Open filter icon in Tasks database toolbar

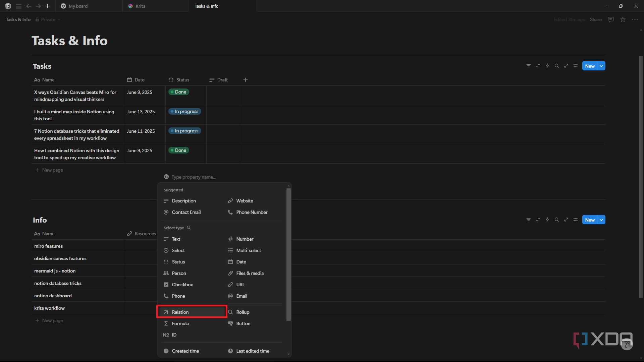(x=528, y=66)
